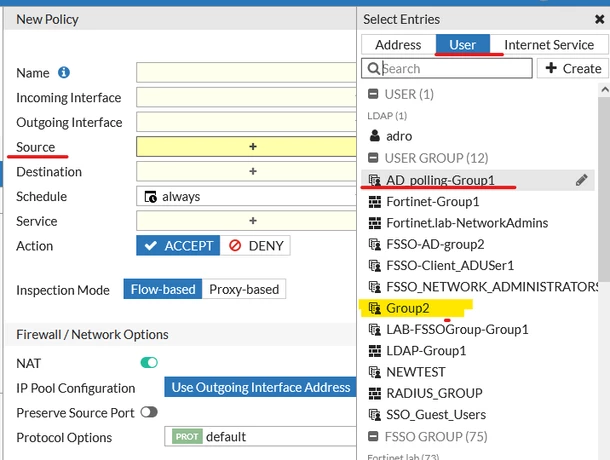This screenshot has height=460, width=610.
Task: Choose Use Outgoing Interface Address option
Action: [260, 387]
